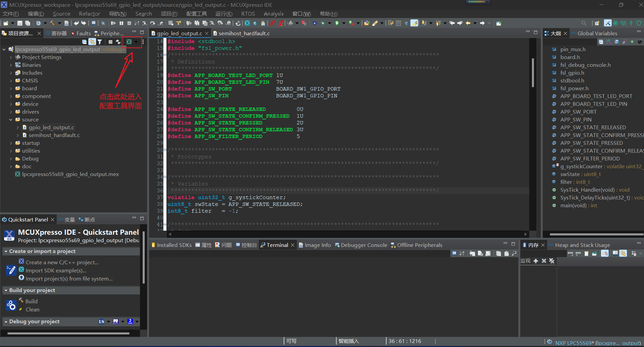
Task: Click the red link probe icon in the toolbar
Action: coord(272,23)
